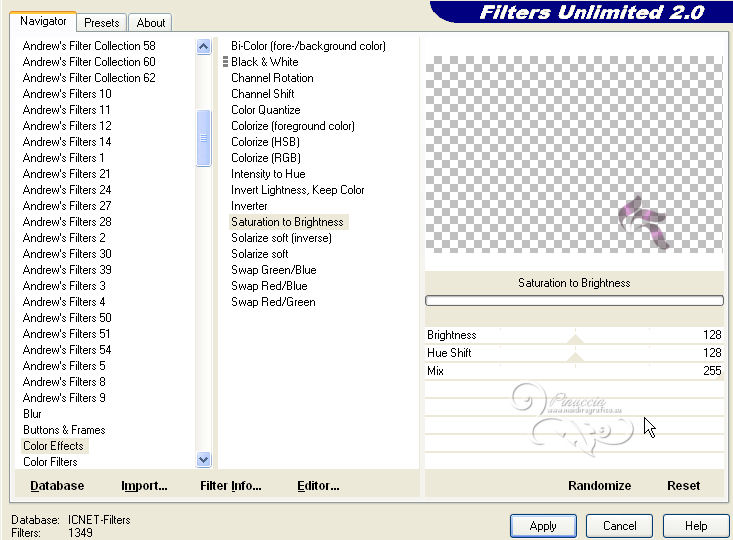Choose the Color Quantize filter
The image size is (733, 540).
[266, 110]
